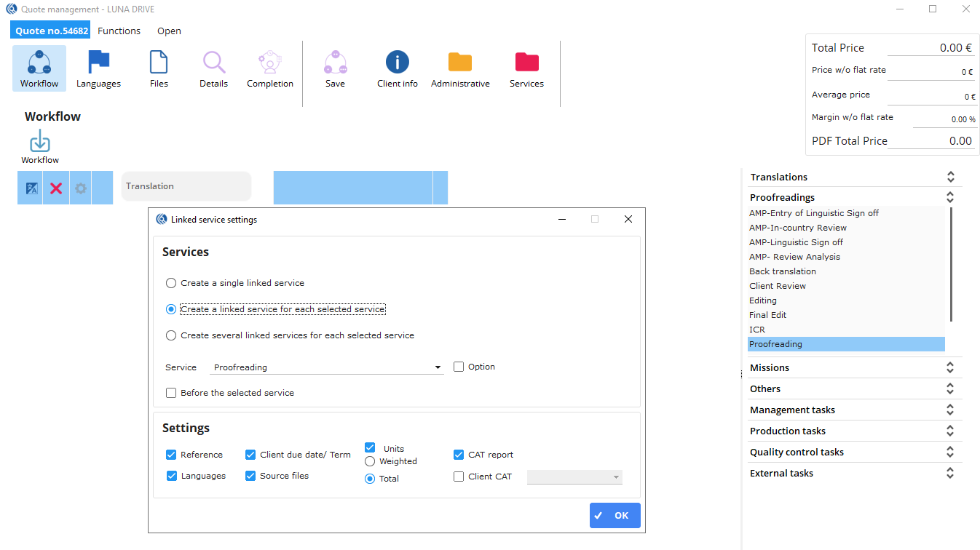This screenshot has width=980, height=550.
Task: Select Create a single linked service
Action: coord(171,283)
